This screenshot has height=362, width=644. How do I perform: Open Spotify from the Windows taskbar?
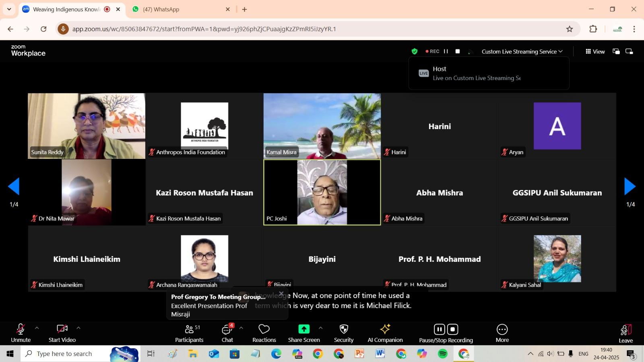pos(443,354)
